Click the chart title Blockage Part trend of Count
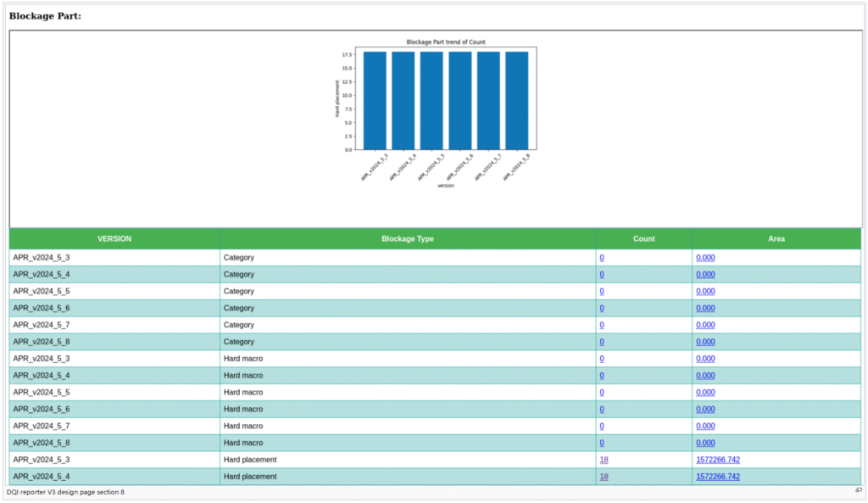This screenshot has height=503, width=868. pos(446,42)
